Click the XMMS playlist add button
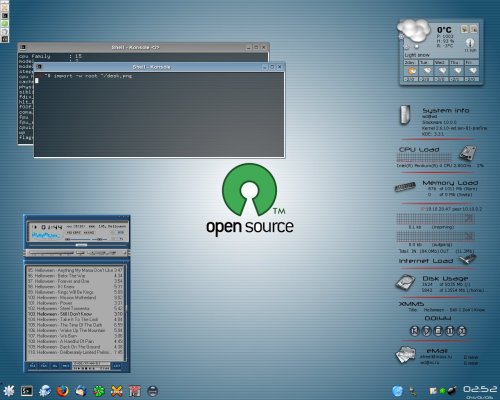The image size is (500, 400). (32, 366)
